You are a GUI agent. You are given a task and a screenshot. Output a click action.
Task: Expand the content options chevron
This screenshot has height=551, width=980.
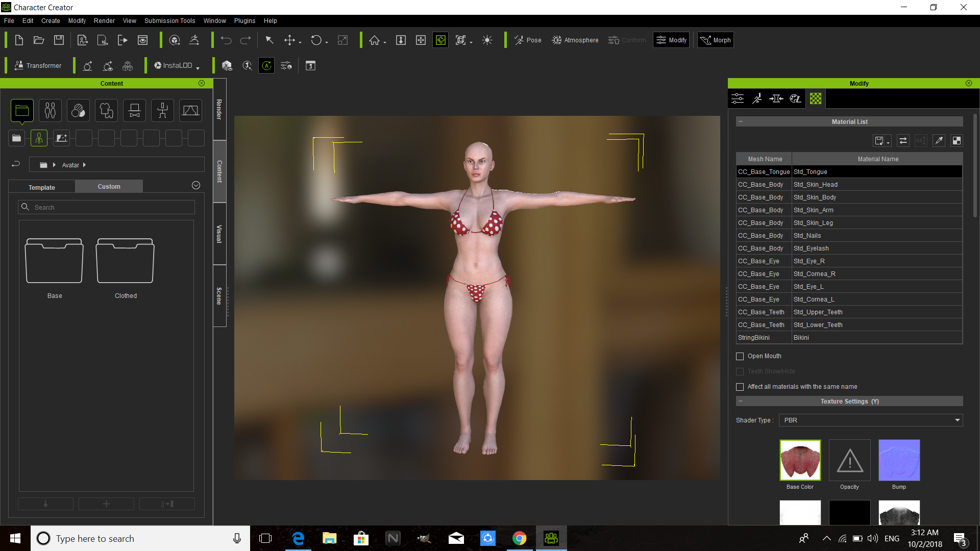[x=196, y=185]
